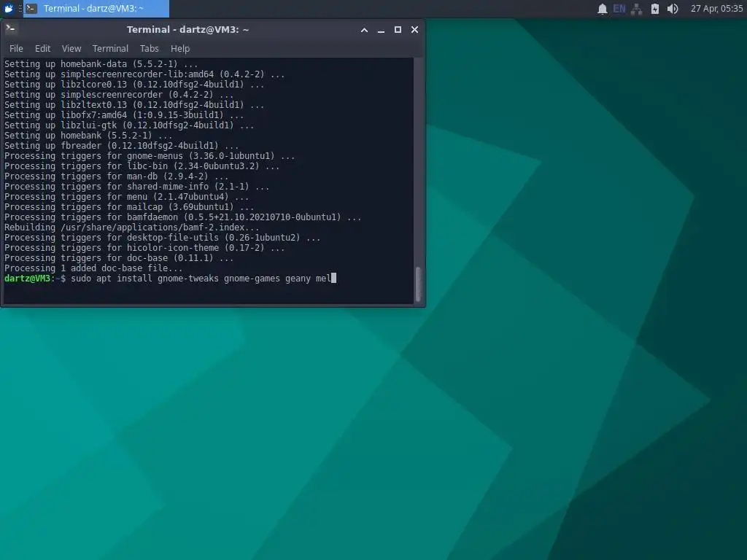
Task: Click 'Processing triggers for man-db' line
Action: point(116,176)
